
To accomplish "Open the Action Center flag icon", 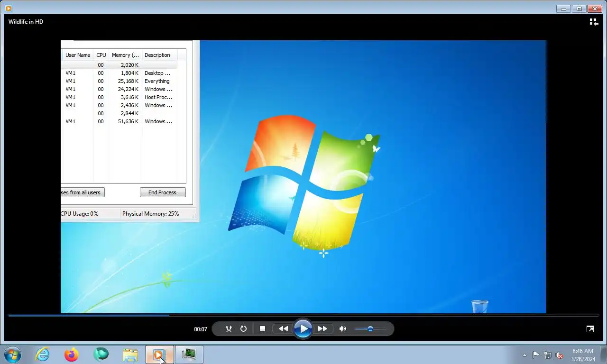I will pos(536,355).
